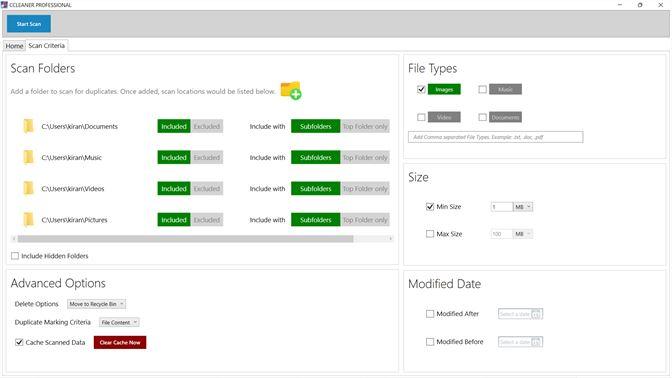Open Duplicate Marking Criteria dropdown
Image resolution: width=672 pixels, height=378 pixels.
(119, 322)
